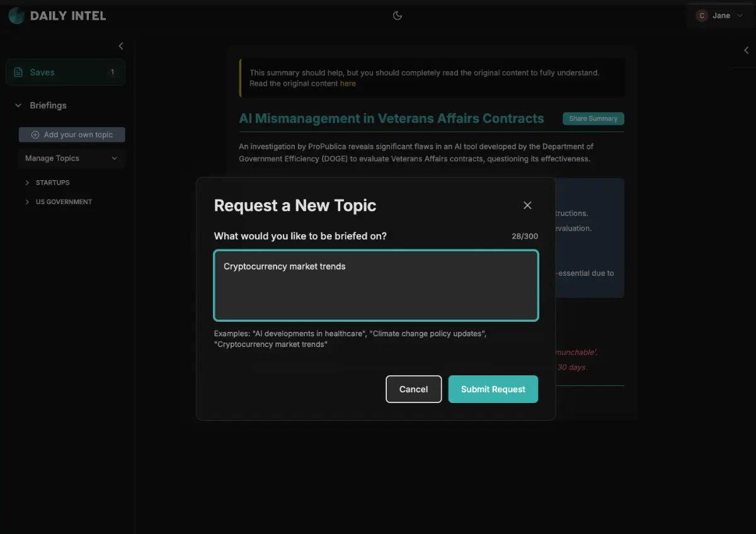Toggle dark mode with the moon icon
This screenshot has height=534, width=756.
[x=398, y=16]
